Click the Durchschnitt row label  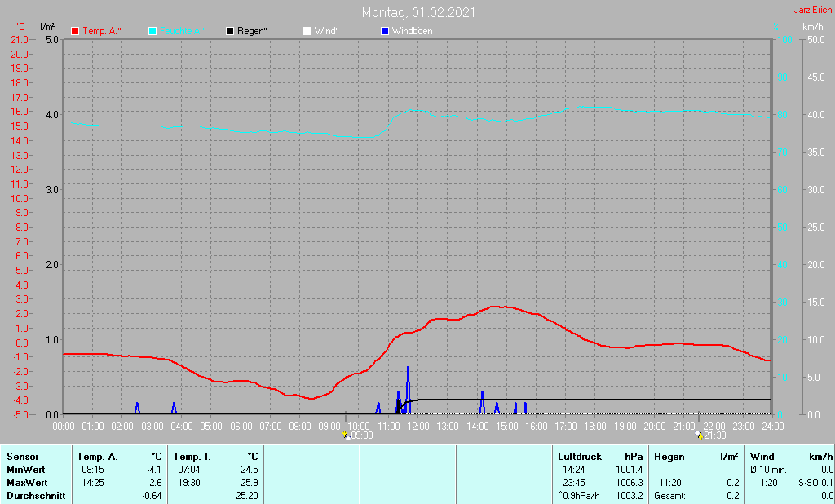click(36, 496)
